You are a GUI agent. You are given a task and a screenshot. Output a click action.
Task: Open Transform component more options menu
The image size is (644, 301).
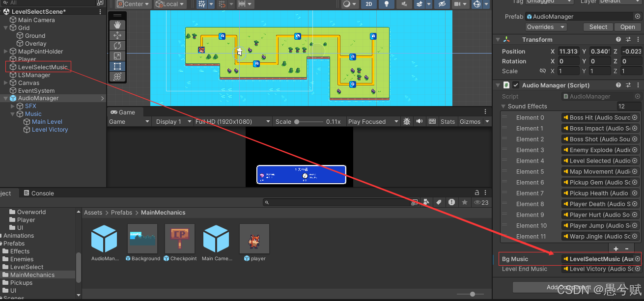(x=638, y=40)
